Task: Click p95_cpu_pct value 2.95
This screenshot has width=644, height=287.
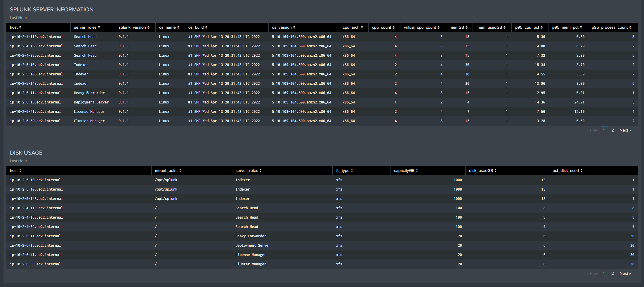Action: tap(541, 93)
